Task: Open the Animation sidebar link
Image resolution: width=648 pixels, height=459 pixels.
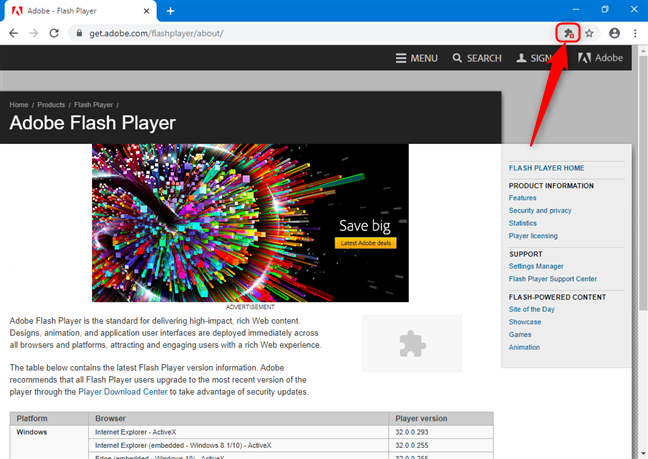Action: click(524, 347)
